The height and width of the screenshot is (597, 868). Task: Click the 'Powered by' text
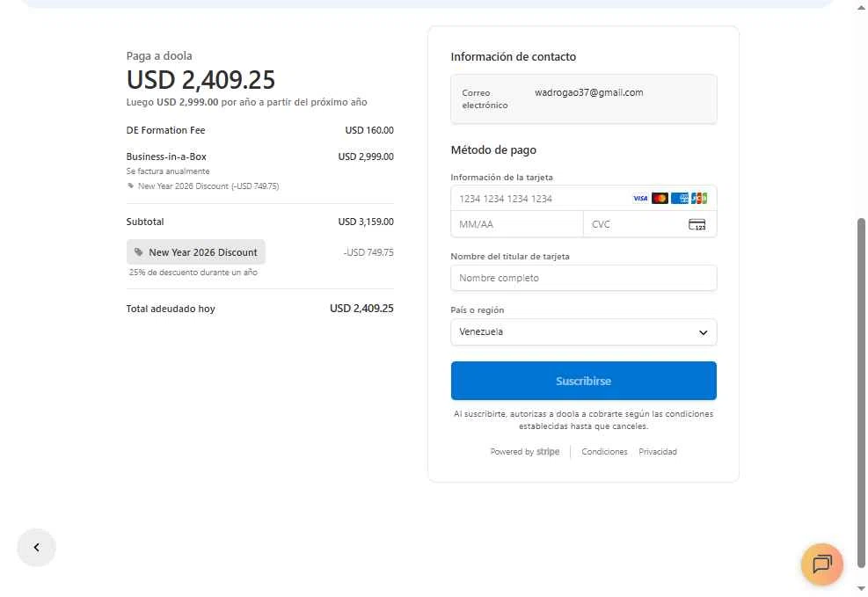pos(512,451)
